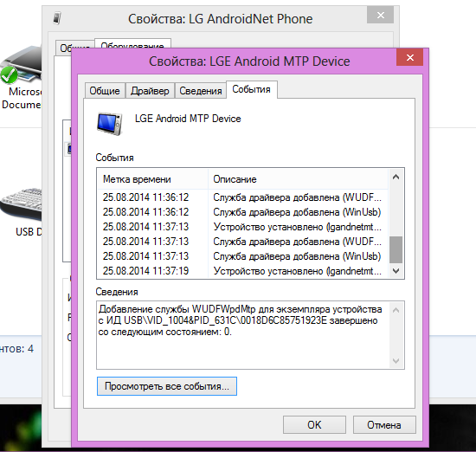476x452 pixels.
Task: Click the Сведения box scroll up arrow
Action: tap(396, 310)
